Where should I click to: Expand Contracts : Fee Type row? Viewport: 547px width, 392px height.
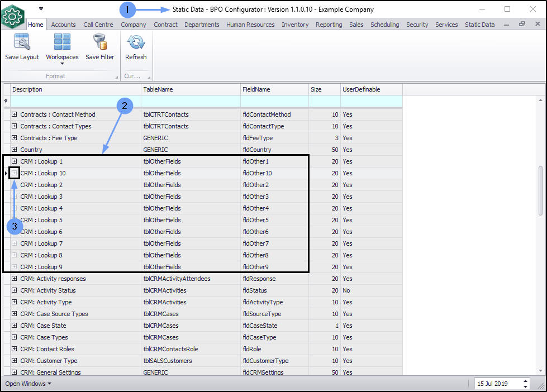click(14, 138)
